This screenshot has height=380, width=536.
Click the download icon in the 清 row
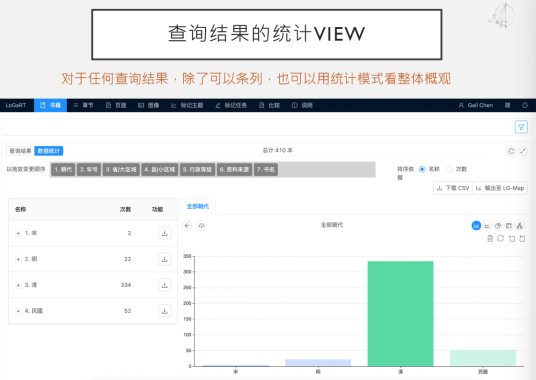[164, 285]
